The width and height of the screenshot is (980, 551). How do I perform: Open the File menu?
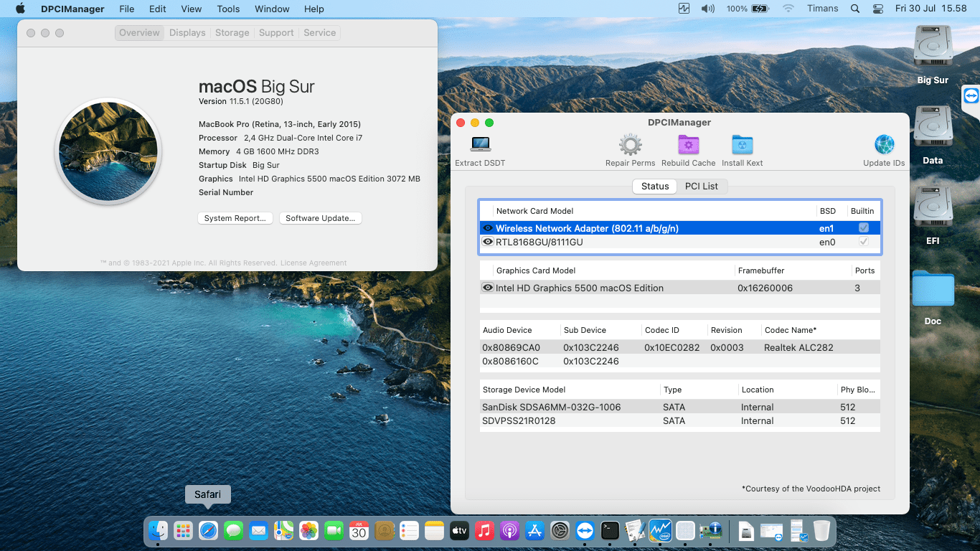(127, 9)
